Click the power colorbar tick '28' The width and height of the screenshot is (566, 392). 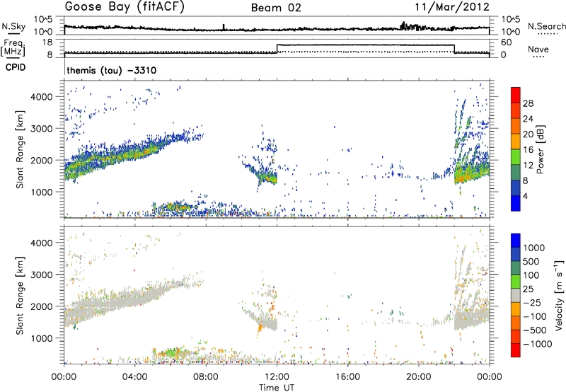[x=528, y=103]
